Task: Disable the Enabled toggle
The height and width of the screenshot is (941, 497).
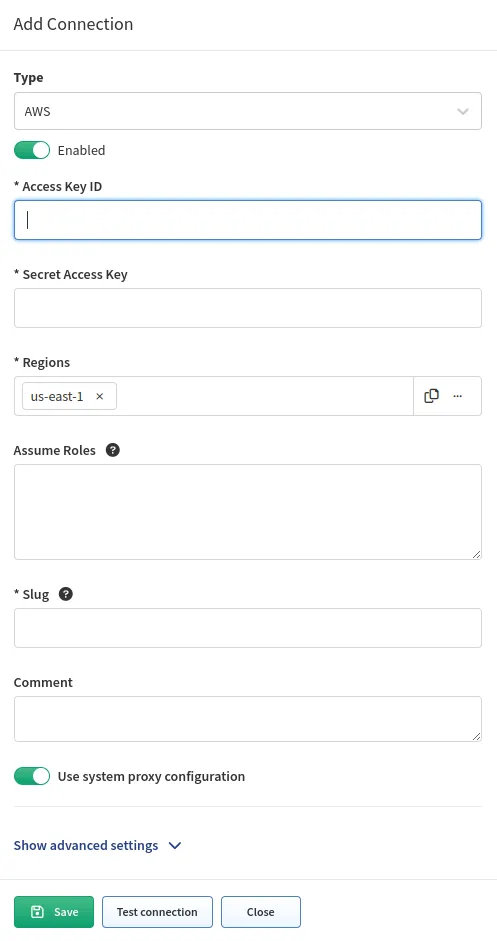Action: [32, 150]
